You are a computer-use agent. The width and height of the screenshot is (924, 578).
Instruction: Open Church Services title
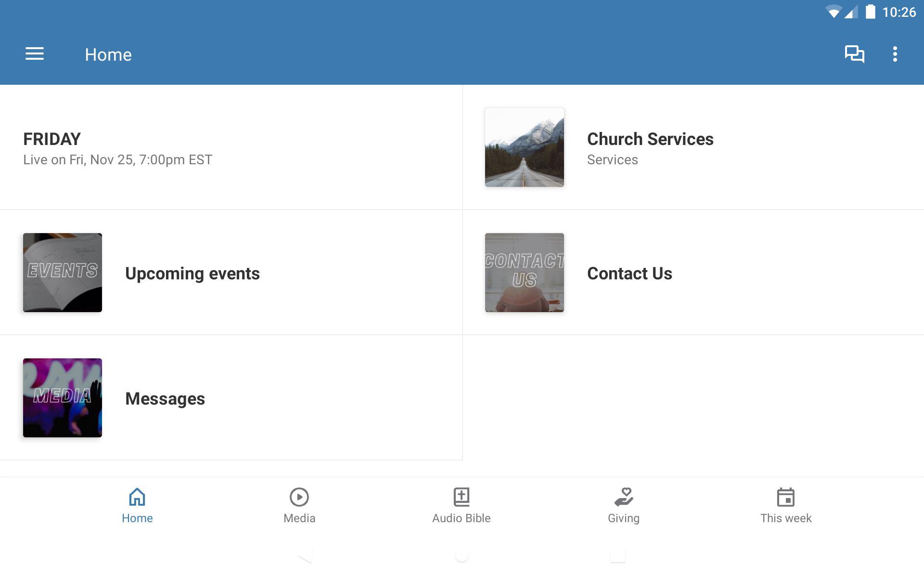tap(650, 139)
